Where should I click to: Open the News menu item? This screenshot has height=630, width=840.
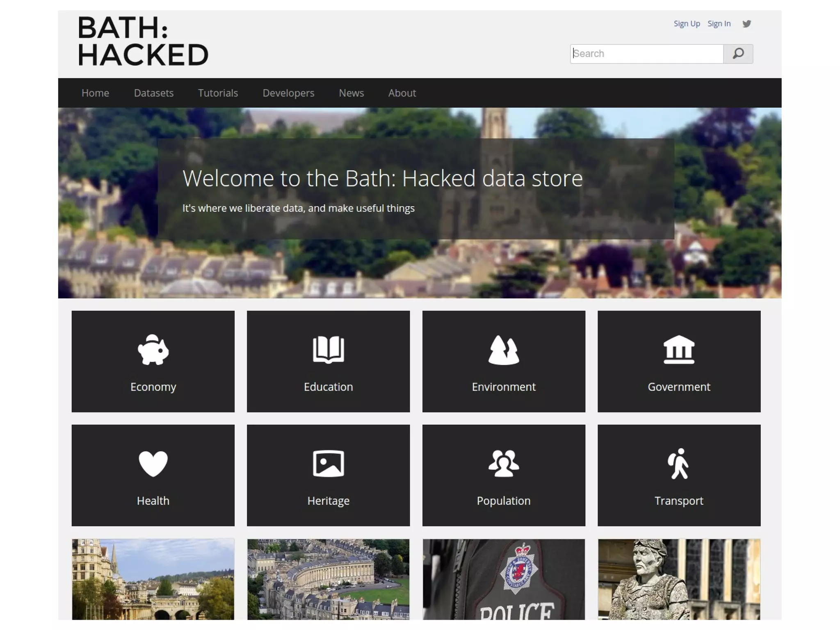point(351,93)
